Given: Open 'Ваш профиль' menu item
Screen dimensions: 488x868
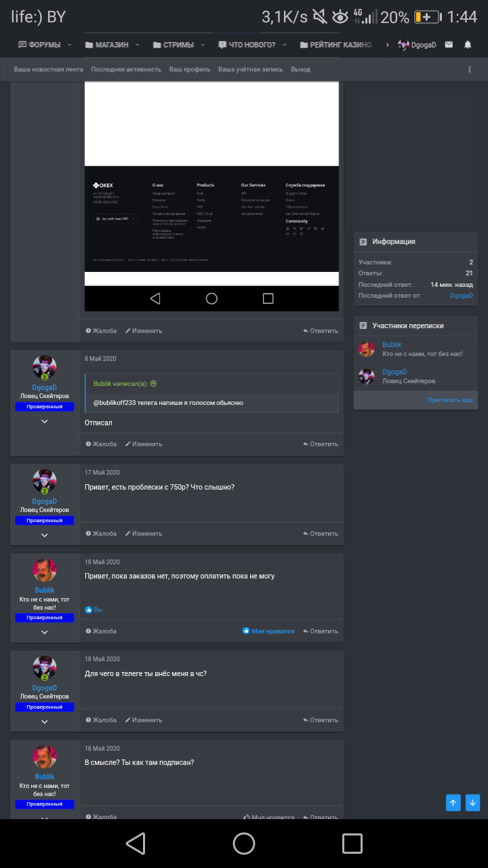Looking at the screenshot, I should coord(190,69).
